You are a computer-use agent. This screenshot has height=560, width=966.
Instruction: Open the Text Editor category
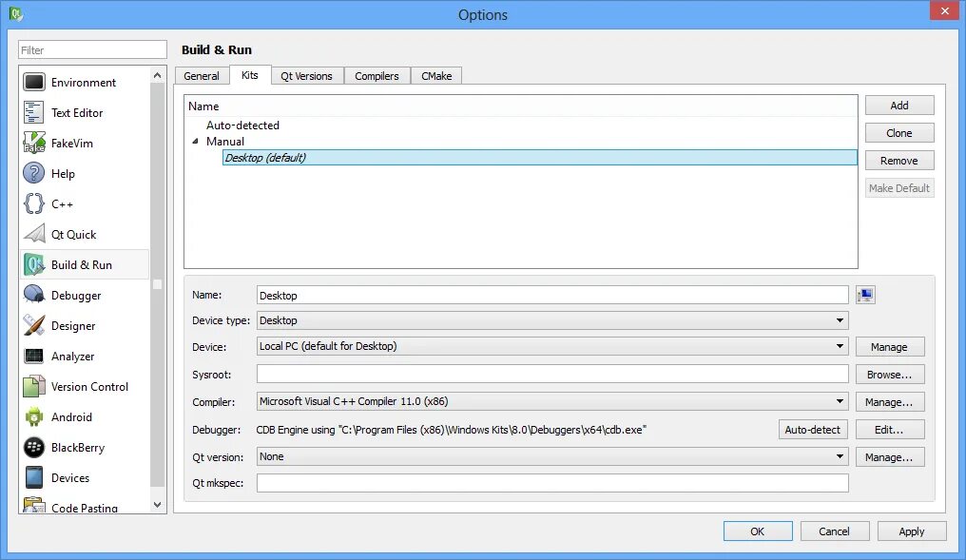click(85, 113)
